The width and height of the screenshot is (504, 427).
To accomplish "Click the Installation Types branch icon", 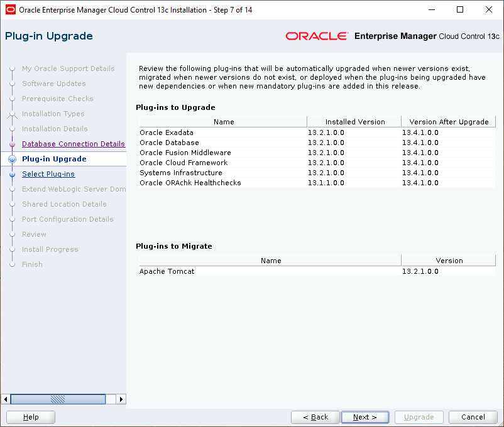I will pyautogui.click(x=12, y=114).
